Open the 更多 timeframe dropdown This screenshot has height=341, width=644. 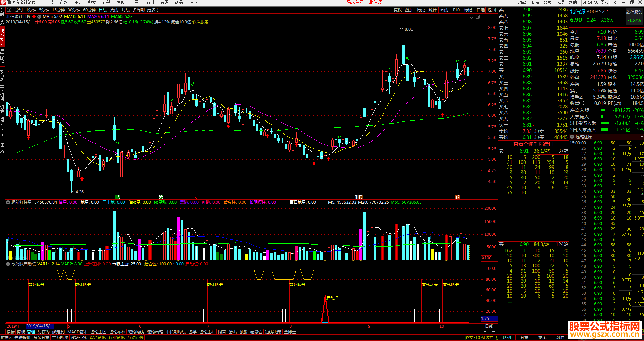(153, 10)
